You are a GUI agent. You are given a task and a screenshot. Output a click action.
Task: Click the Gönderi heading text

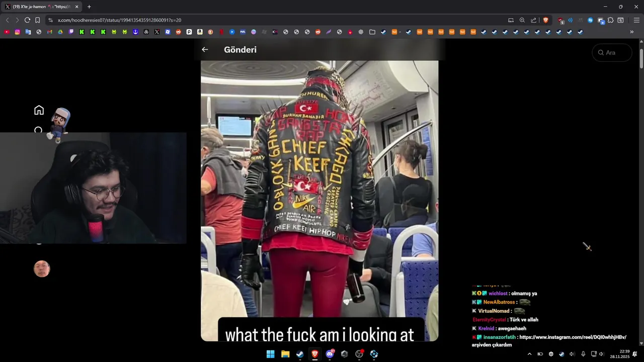(240, 49)
